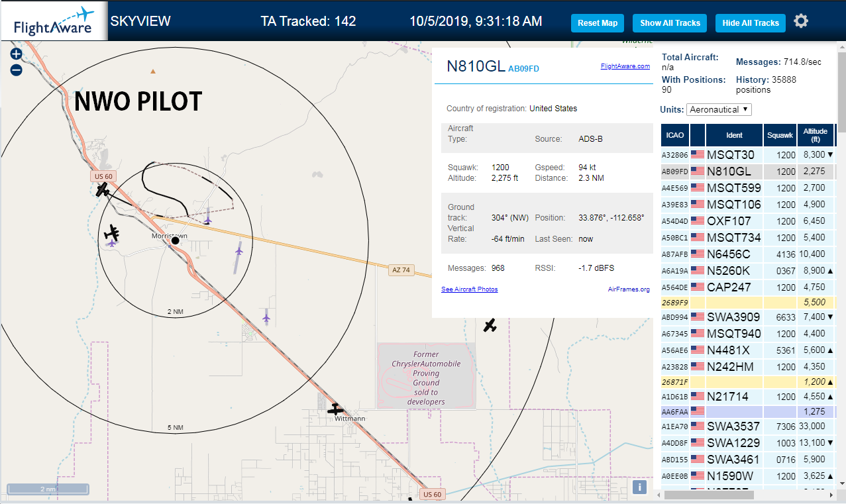Click Show All Tracks button
This screenshot has height=504, width=846.
pyautogui.click(x=670, y=23)
